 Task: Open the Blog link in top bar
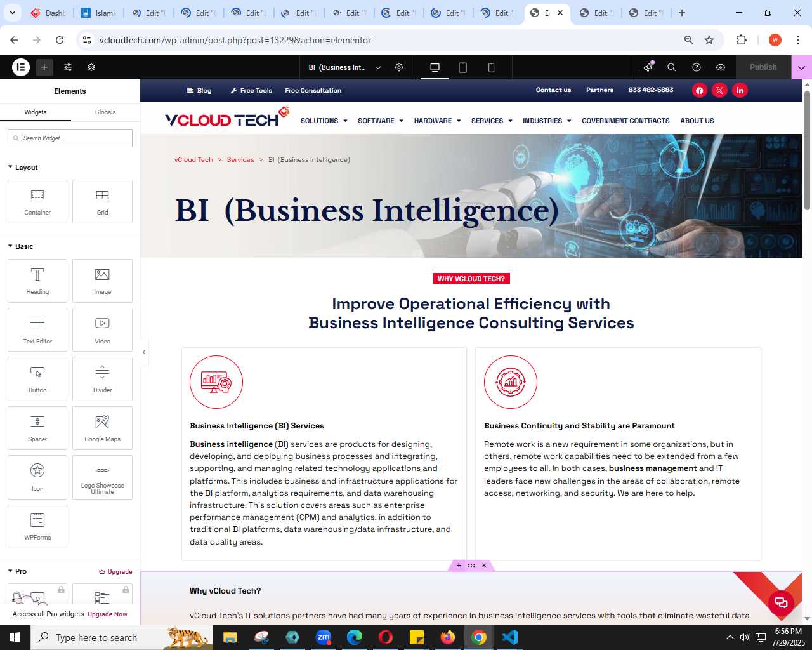(x=199, y=90)
